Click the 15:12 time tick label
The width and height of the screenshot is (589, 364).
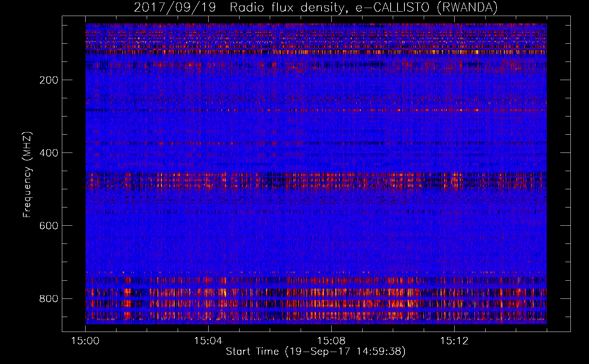tap(454, 341)
